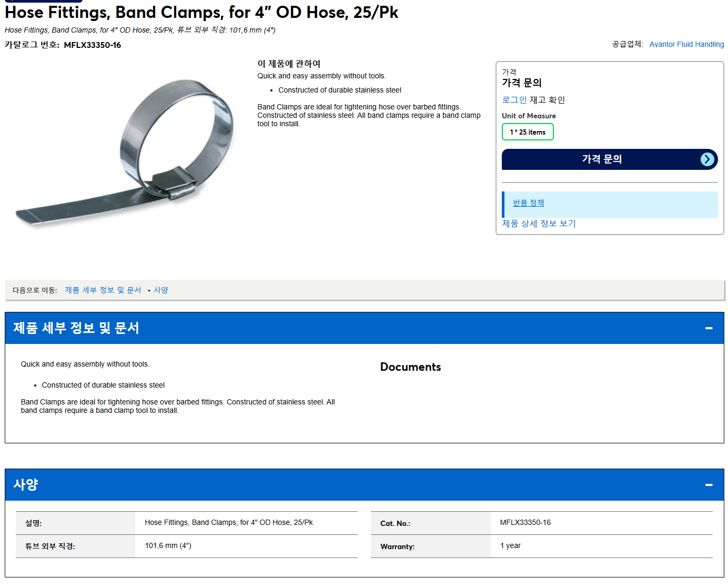Open the 반품 정책 link
728x588 pixels.
tap(528, 203)
